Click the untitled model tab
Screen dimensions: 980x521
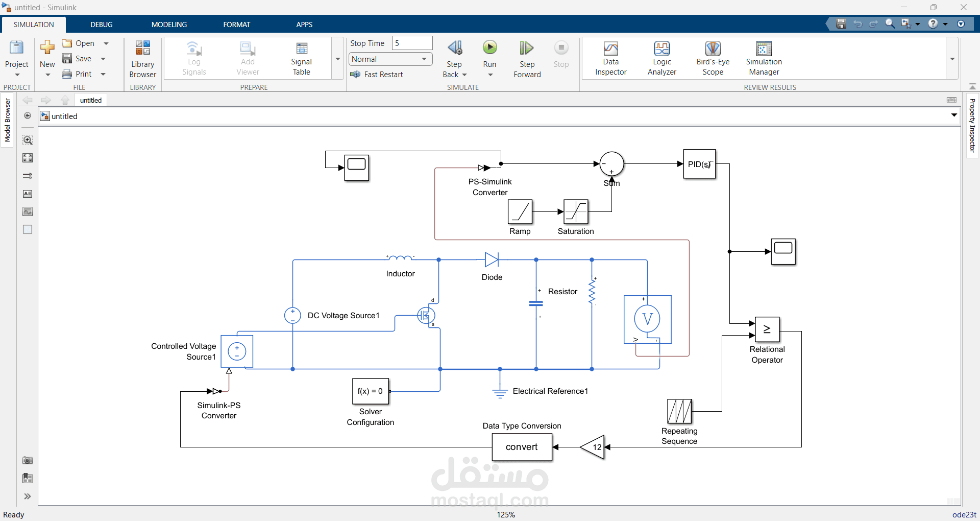[x=91, y=100]
